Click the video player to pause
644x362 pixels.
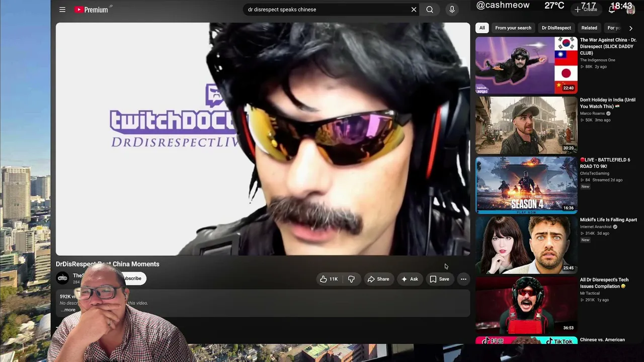coord(263,139)
